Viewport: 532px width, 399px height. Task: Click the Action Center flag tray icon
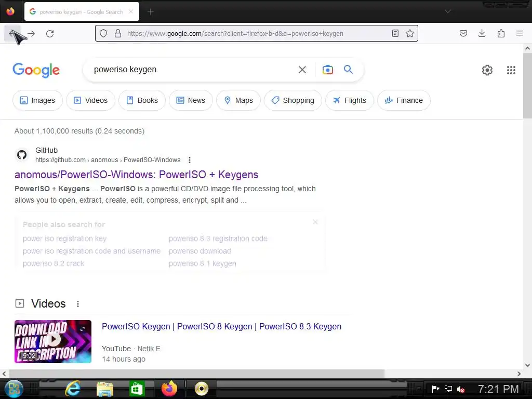pos(436,389)
